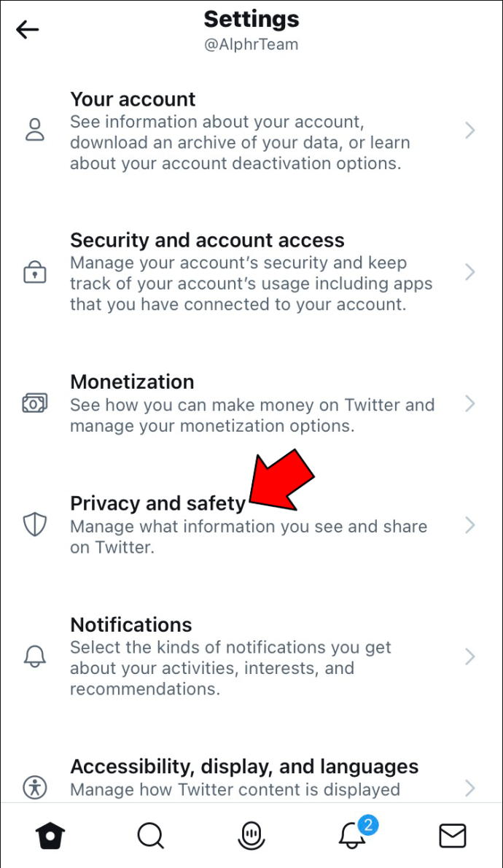The width and height of the screenshot is (503, 868).
Task: Tap the shield icon beside Privacy and safety
Action: pos(35,524)
